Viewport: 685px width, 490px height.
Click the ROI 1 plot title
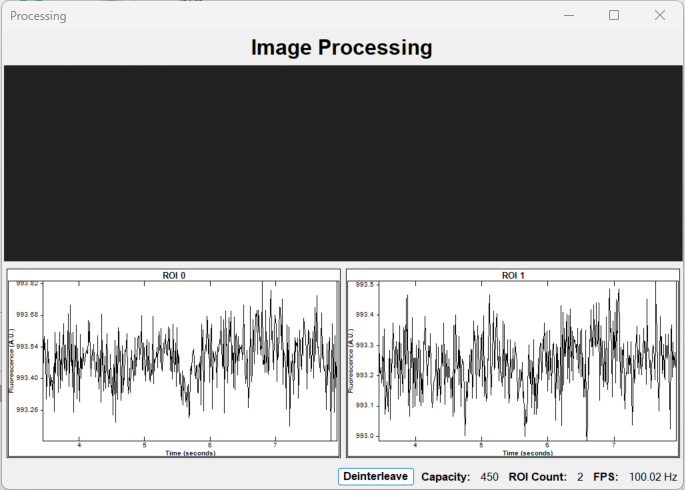pyautogui.click(x=513, y=276)
